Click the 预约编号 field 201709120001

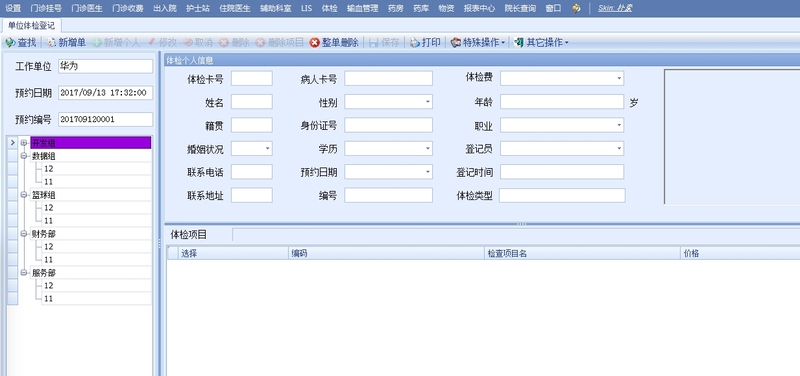click(x=106, y=119)
